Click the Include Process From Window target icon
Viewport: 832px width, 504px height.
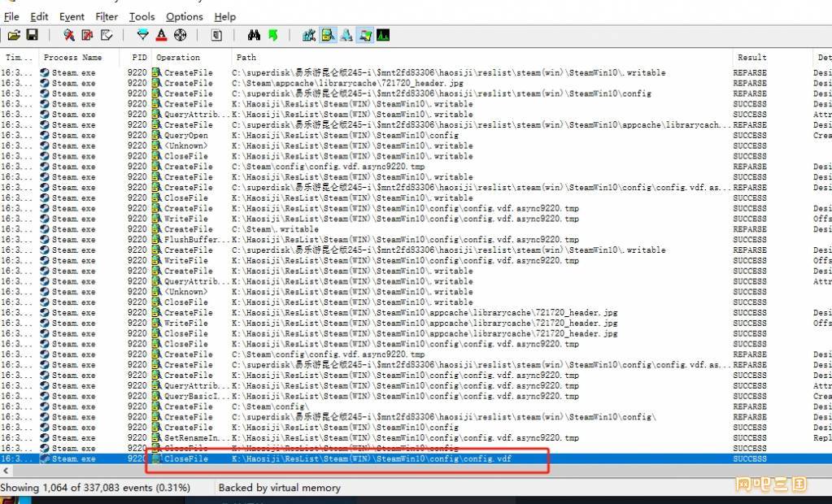180,35
